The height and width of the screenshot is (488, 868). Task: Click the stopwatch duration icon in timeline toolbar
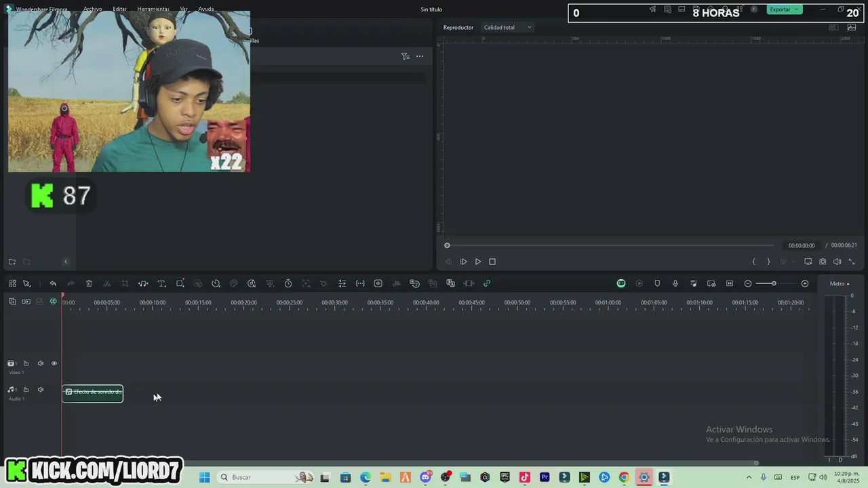[288, 283]
